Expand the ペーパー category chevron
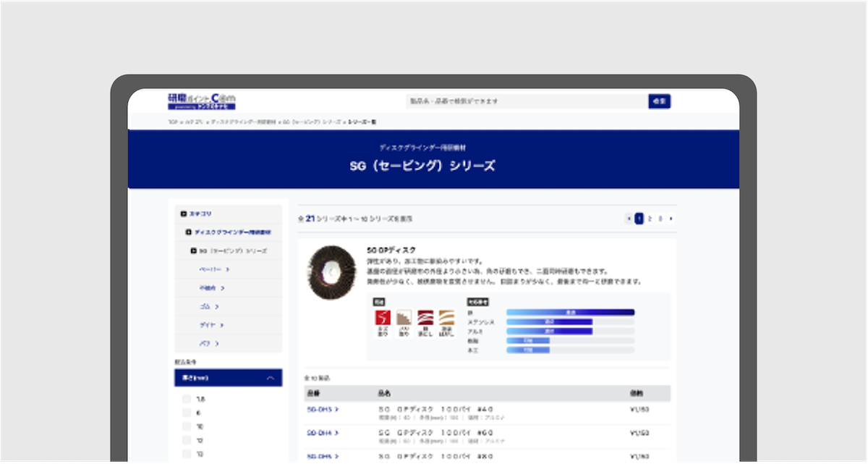The image size is (868, 464). point(228,268)
